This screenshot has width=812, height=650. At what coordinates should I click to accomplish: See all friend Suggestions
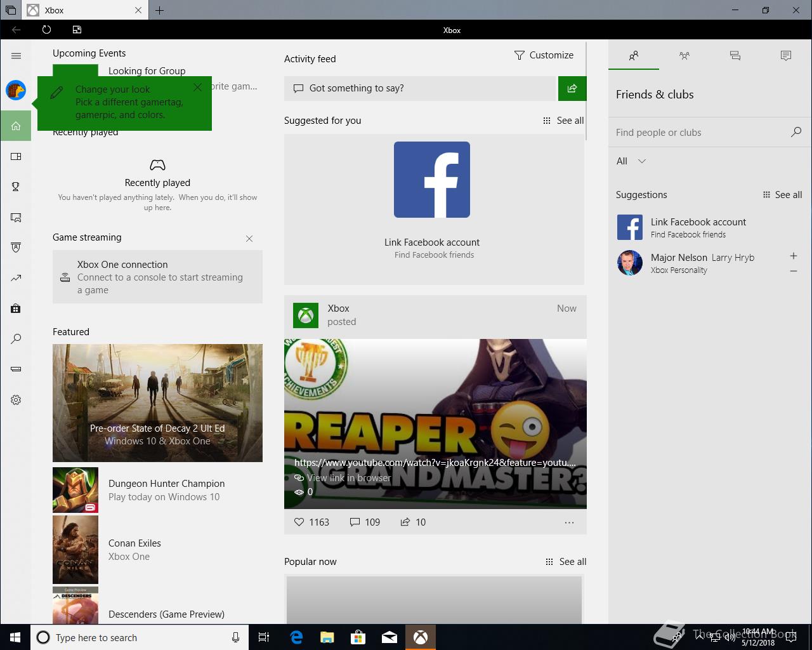(782, 195)
